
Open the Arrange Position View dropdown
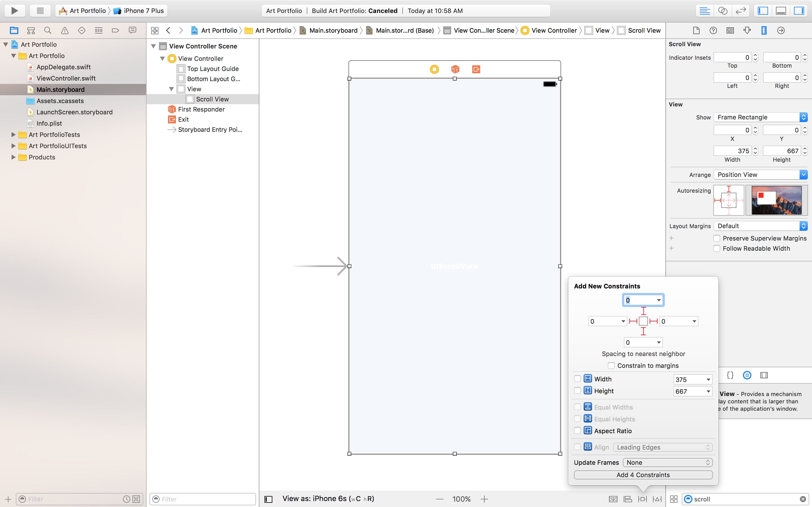pyautogui.click(x=760, y=175)
